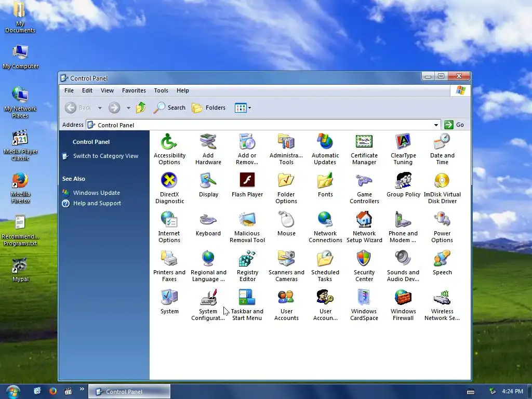Image resolution: width=532 pixels, height=399 pixels.
Task: Open ImDisk Virtual Disk Driver
Action: tap(442, 188)
